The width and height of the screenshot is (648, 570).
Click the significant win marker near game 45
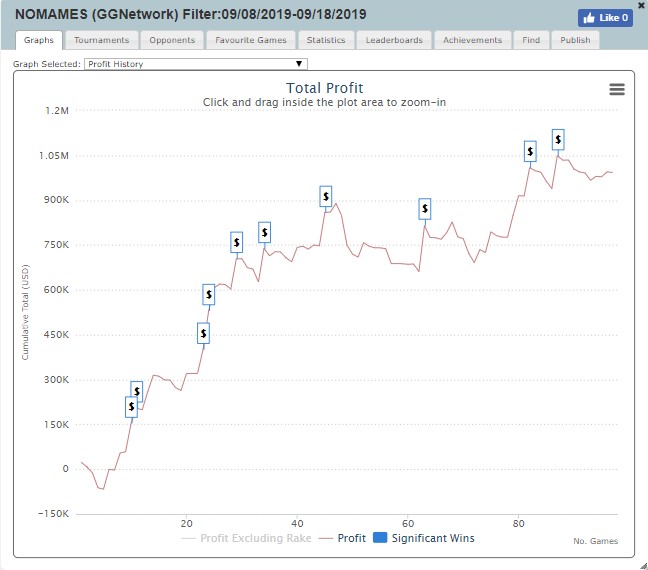325,196
